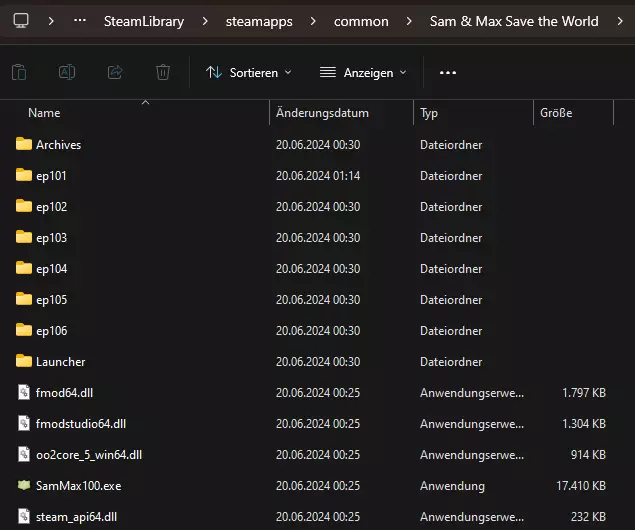Viewport: 635px width, 530px height.
Task: Select the ep104 name text
Action: (51, 269)
